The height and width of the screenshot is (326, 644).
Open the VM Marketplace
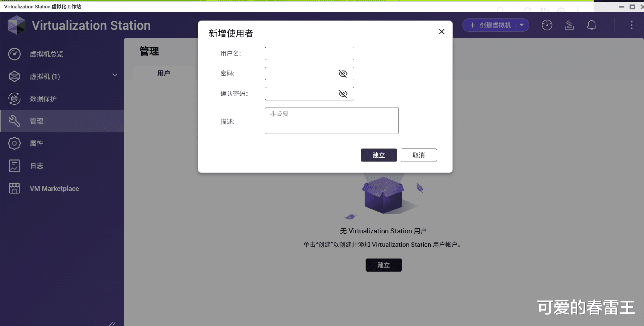54,188
